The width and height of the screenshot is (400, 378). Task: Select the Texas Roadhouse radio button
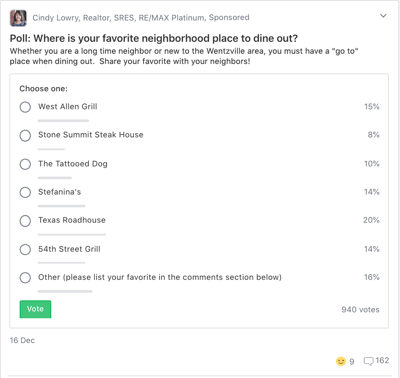click(x=25, y=221)
